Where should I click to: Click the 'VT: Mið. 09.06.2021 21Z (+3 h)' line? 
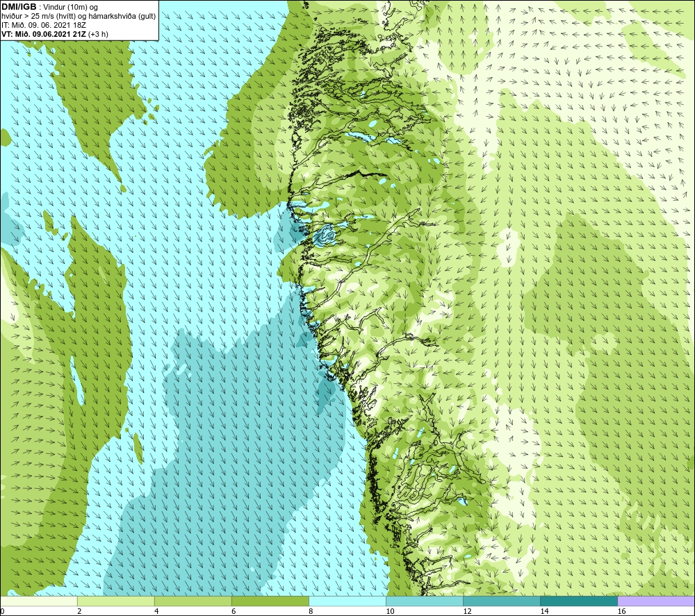(54, 34)
